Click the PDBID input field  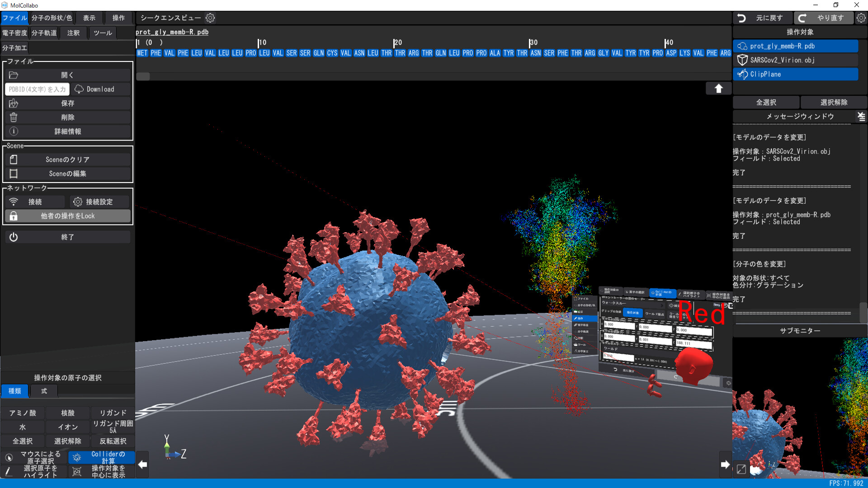click(x=37, y=89)
